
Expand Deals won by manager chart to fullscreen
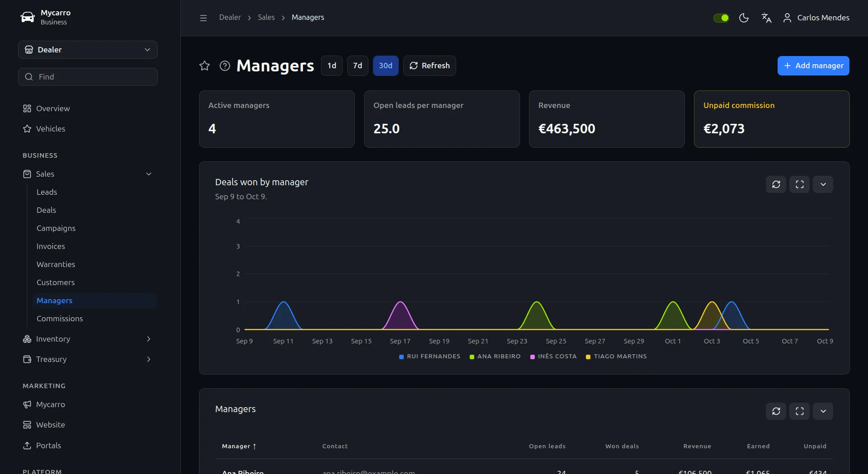(x=799, y=184)
